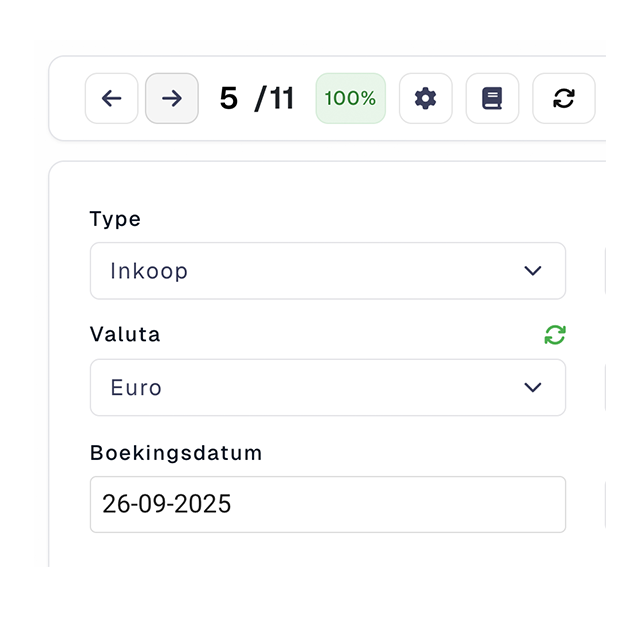The image size is (640, 640).
Task: Click the Valuta field label
Action: (125, 335)
